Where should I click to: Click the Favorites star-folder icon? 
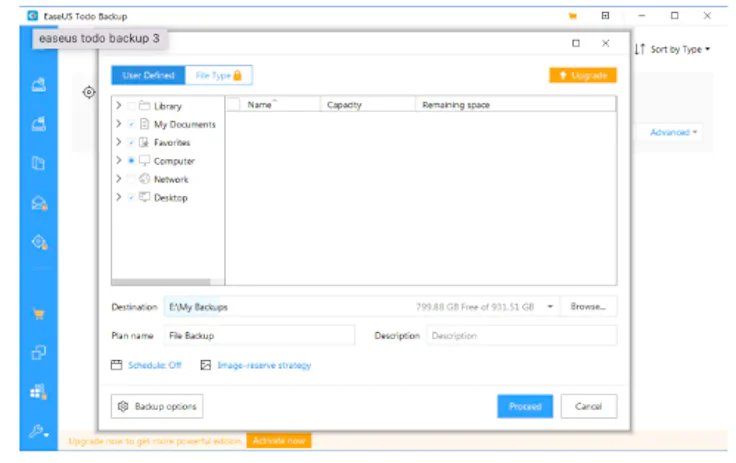[145, 142]
